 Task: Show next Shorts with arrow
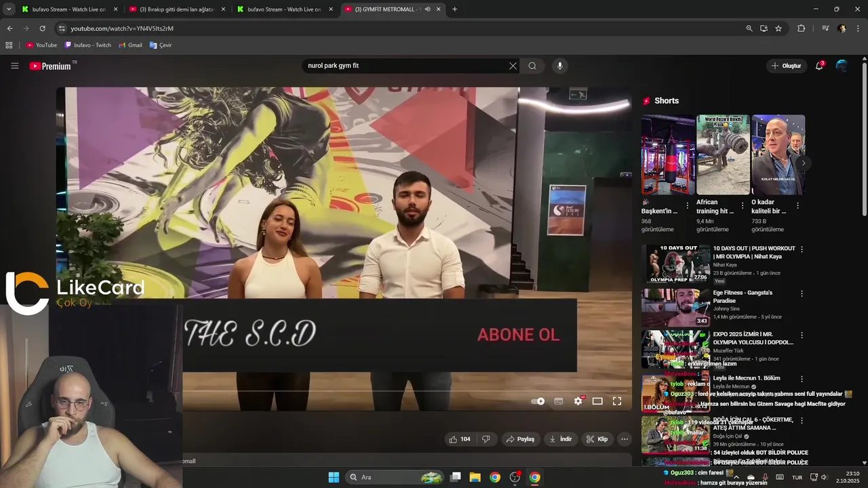804,163
